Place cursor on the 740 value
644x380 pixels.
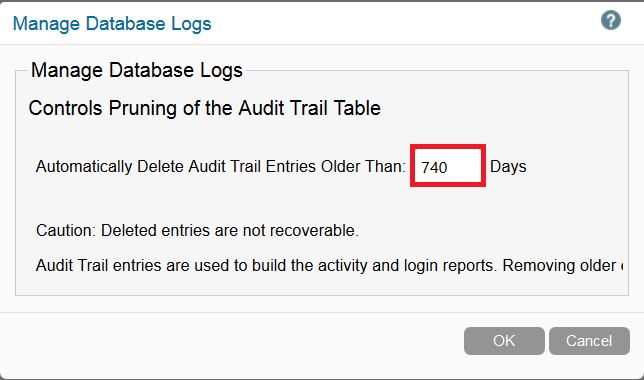[434, 168]
